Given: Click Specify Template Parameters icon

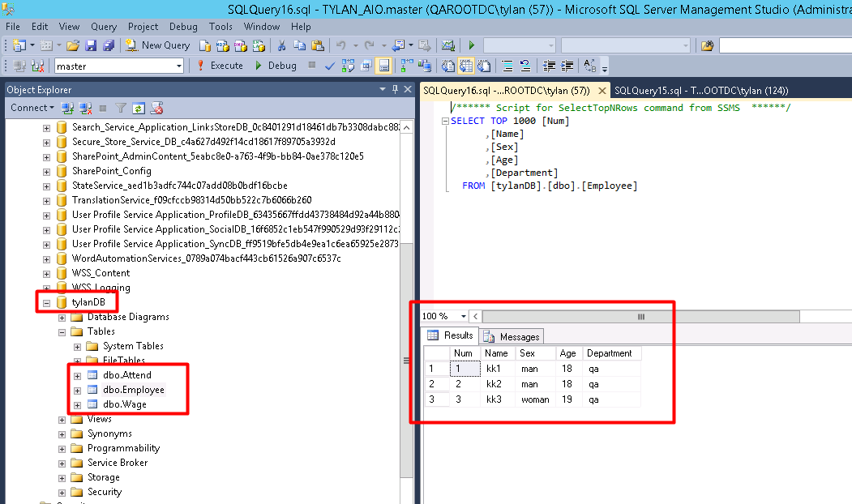Looking at the screenshot, I should 590,66.
